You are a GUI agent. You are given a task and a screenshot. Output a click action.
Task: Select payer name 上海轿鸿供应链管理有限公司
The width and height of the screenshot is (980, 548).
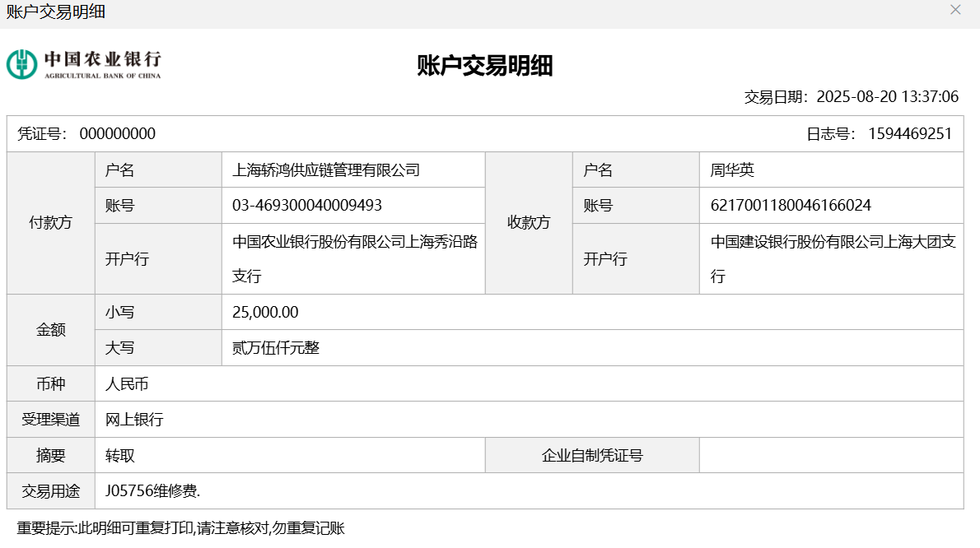[326, 170]
